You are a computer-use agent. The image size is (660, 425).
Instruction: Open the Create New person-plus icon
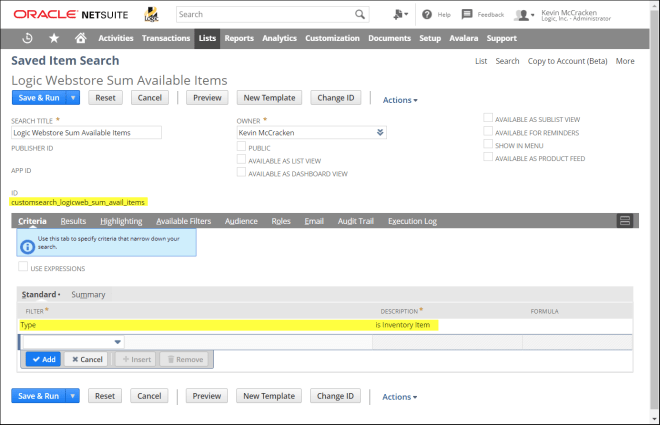(400, 14)
